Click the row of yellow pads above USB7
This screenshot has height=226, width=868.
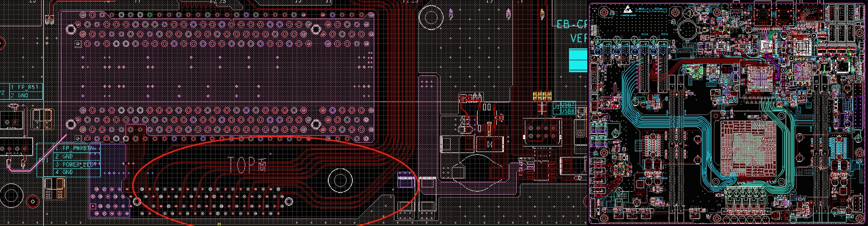pyautogui.click(x=542, y=96)
